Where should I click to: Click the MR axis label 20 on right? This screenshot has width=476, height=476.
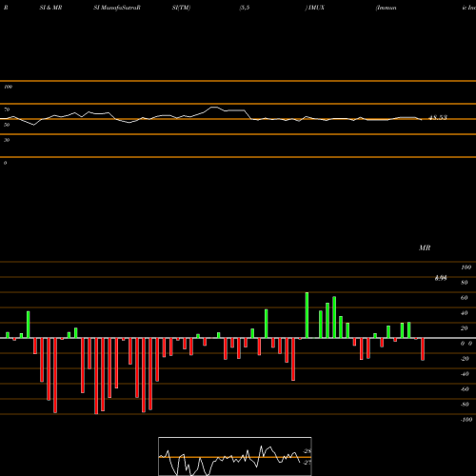[x=464, y=328]
